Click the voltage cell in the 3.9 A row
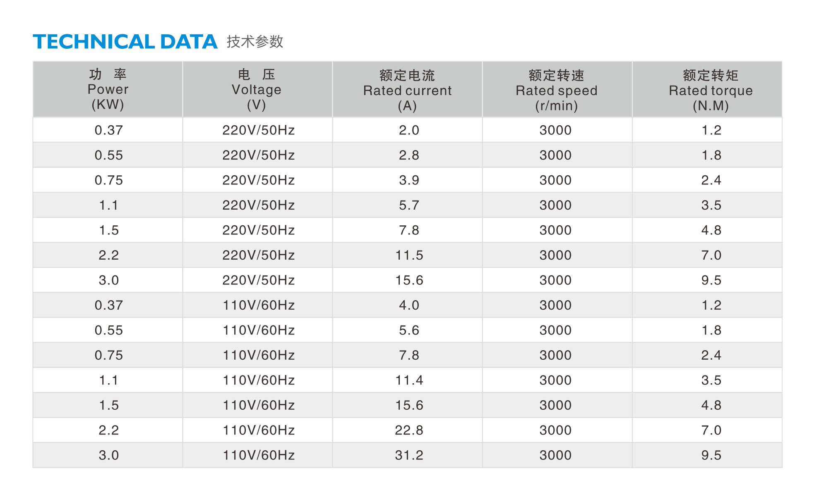831x504 pixels. (257, 180)
